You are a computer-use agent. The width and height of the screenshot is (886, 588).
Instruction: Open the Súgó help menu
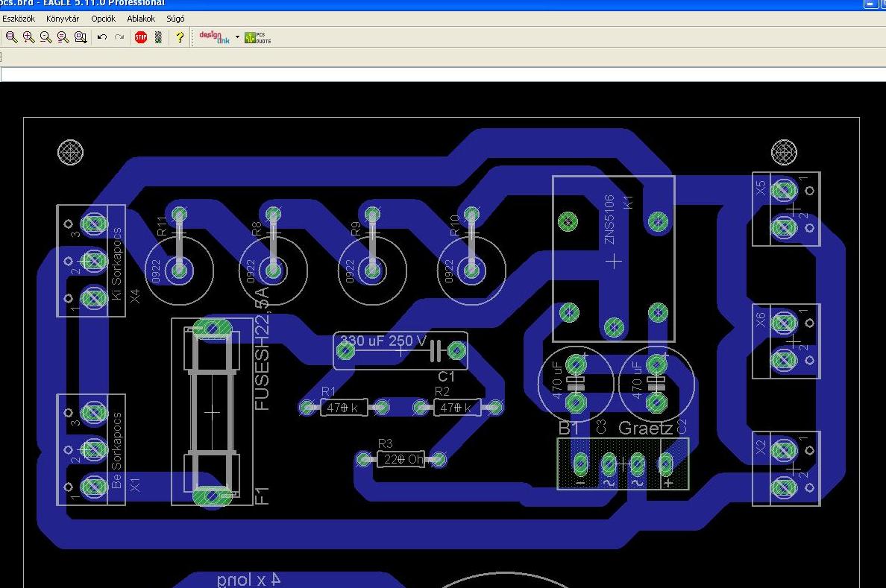175,19
